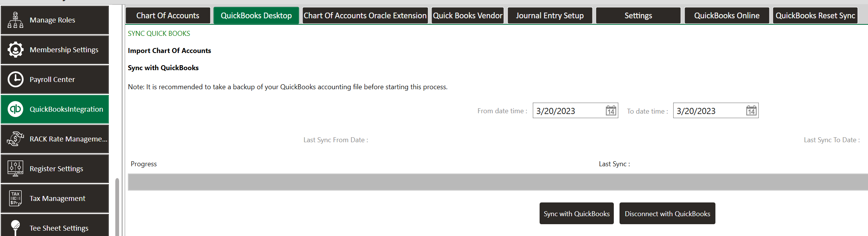
Task: Click the Tax Management document icon
Action: 15,198
